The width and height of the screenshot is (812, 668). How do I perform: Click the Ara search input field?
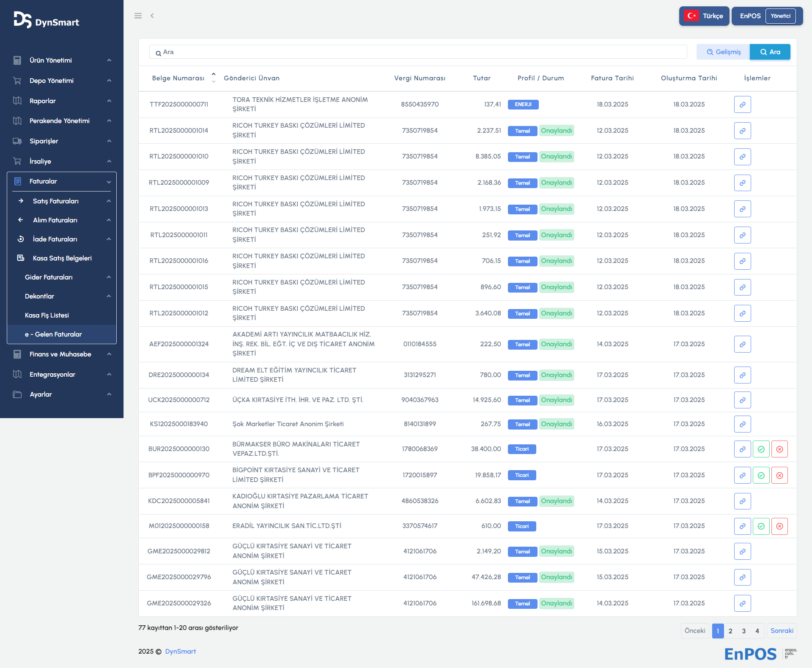[x=418, y=52]
